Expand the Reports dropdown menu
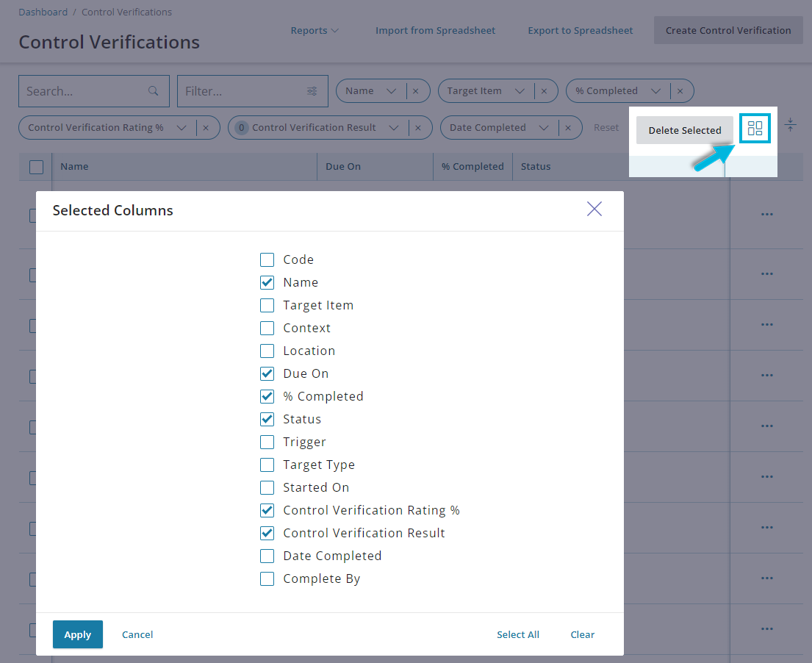 coord(315,31)
